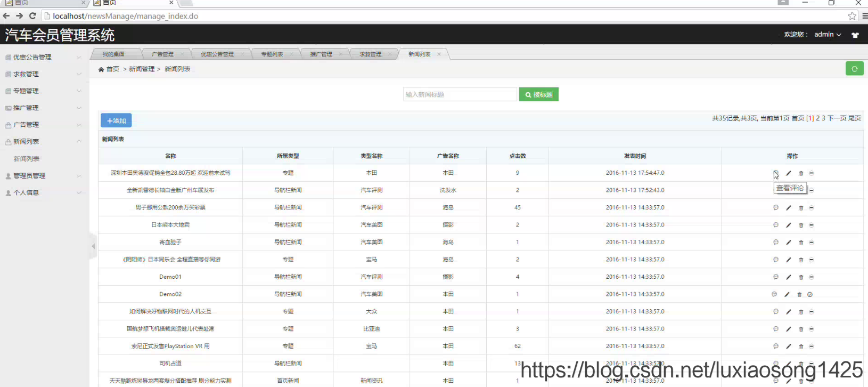Viewport: 868px width, 387px height.
Task: Click the green refresh button
Action: coord(855,69)
